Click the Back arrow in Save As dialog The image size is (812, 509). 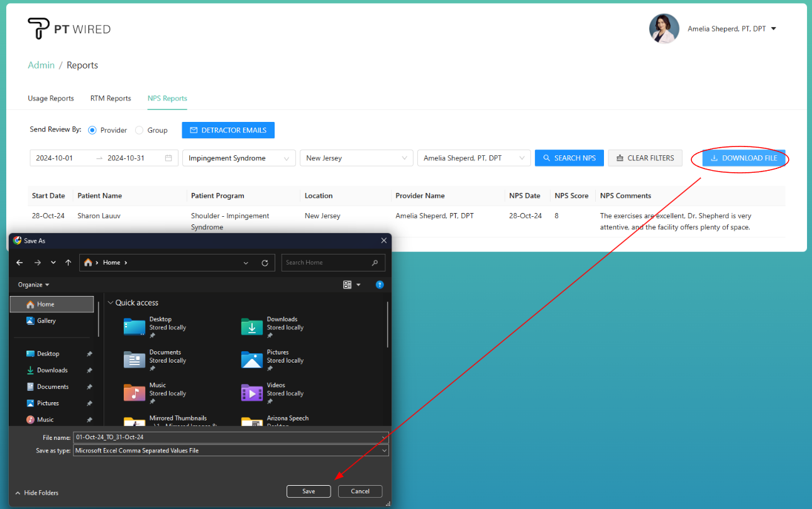pos(19,263)
